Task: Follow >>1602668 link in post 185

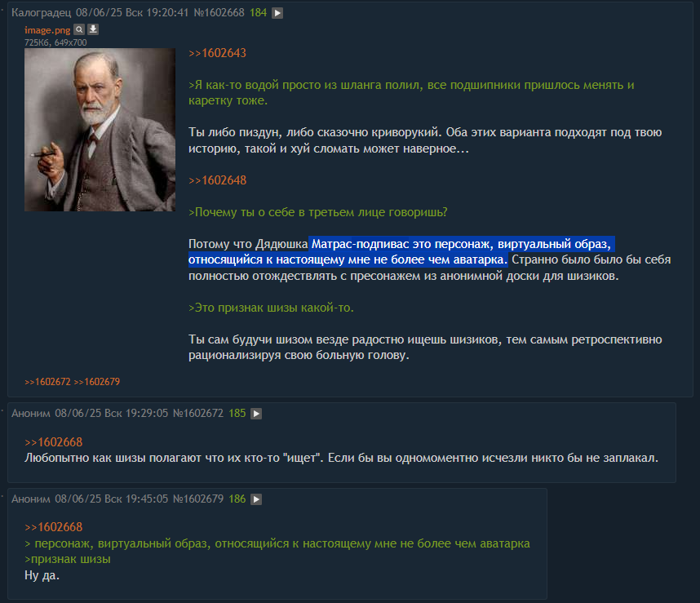Action: click(x=54, y=442)
